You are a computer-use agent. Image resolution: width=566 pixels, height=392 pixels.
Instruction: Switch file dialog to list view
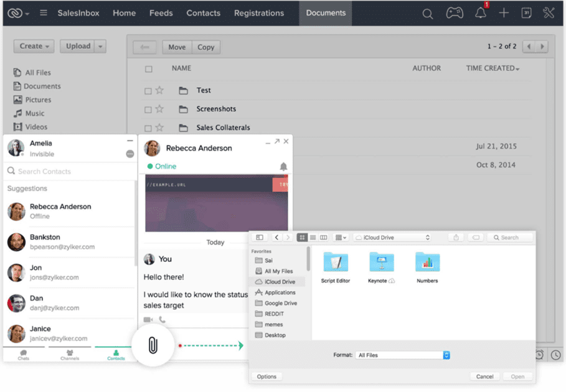313,237
